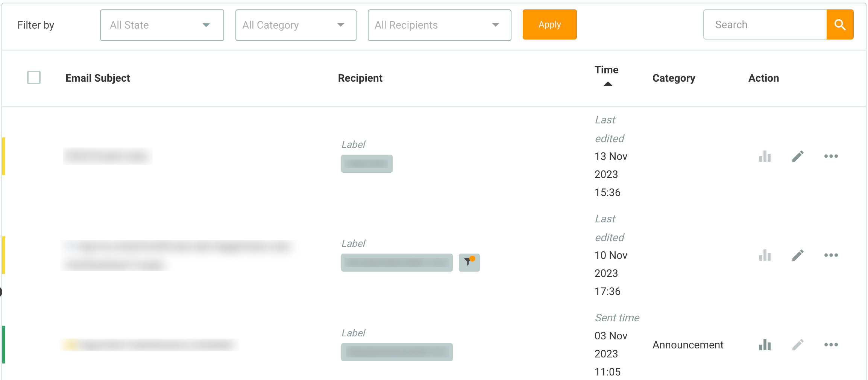
Task: Expand the All Recipients dropdown
Action: pos(439,25)
